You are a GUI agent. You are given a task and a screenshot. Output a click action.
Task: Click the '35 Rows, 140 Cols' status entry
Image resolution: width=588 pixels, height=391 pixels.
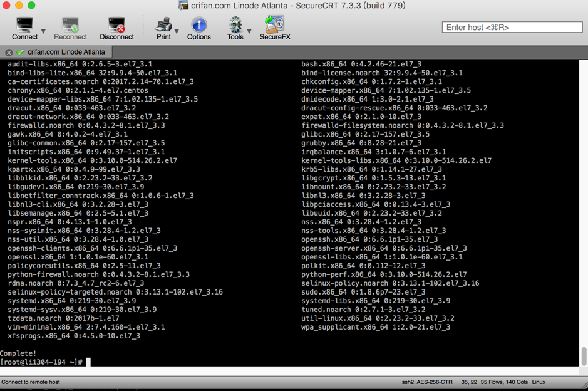tap(504, 382)
